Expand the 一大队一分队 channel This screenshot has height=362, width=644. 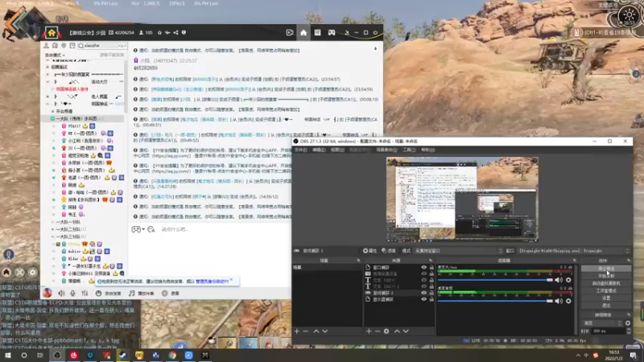(x=53, y=222)
